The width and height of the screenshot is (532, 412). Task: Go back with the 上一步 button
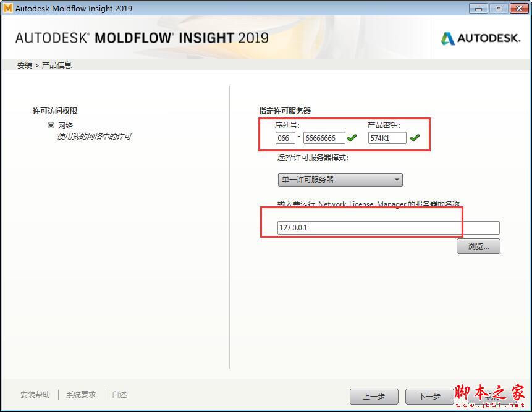[x=374, y=397]
